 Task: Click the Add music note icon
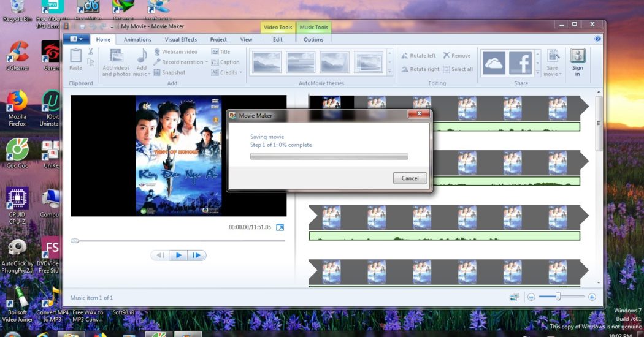pyautogui.click(x=142, y=56)
